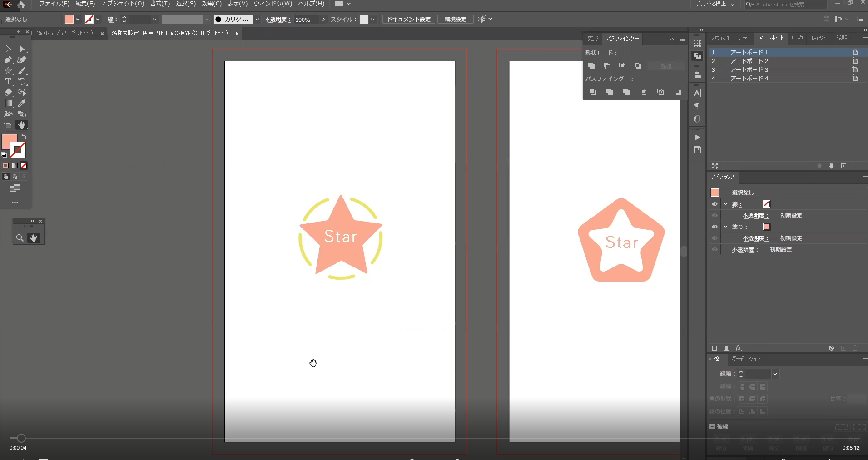Open the brush definition カリグ dropdown
The image size is (868, 460).
[257, 20]
